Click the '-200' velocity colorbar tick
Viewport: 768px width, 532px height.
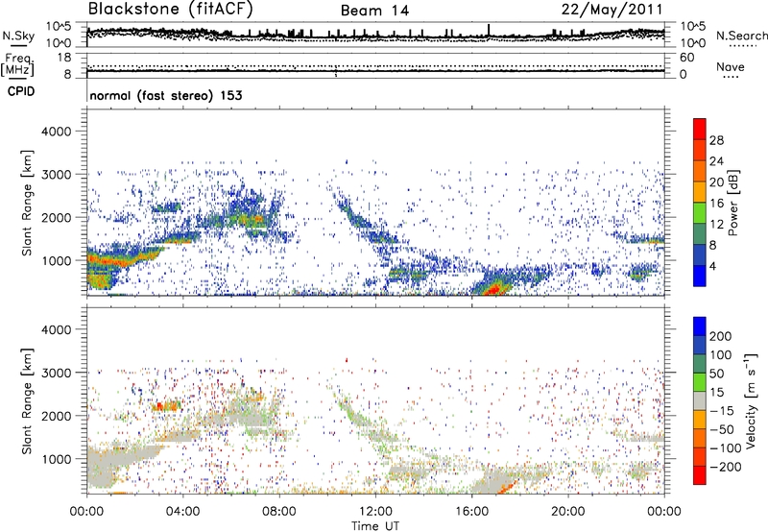pos(724,467)
